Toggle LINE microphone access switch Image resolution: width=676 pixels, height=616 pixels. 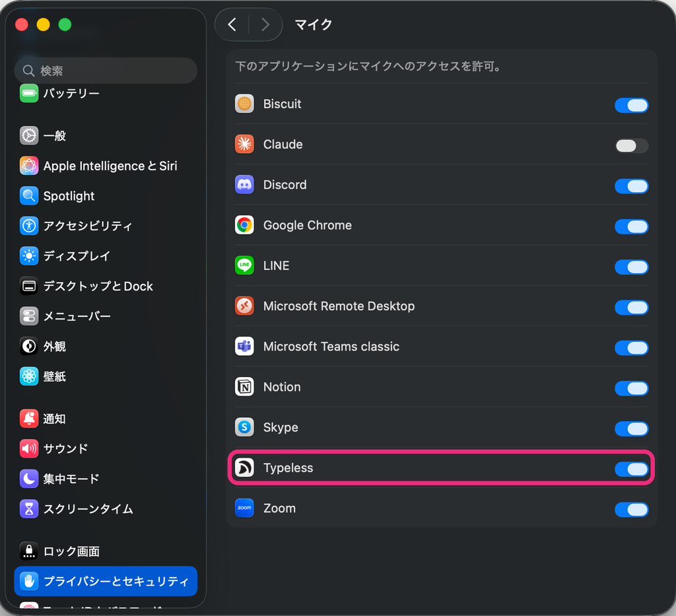pos(632,267)
